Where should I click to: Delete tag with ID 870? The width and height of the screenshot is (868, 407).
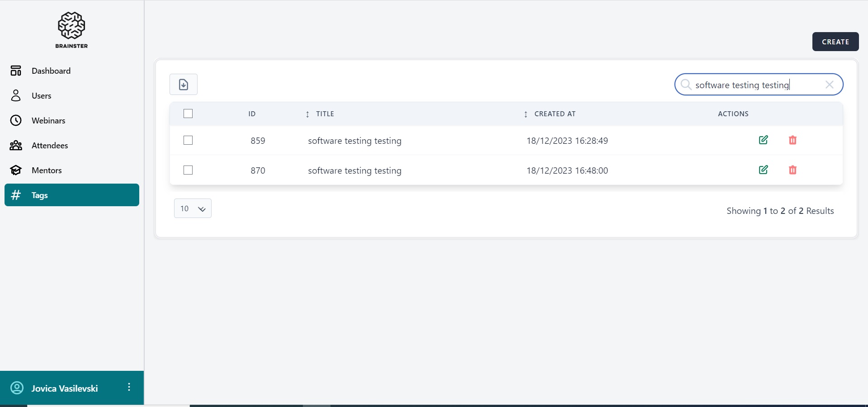[793, 170]
